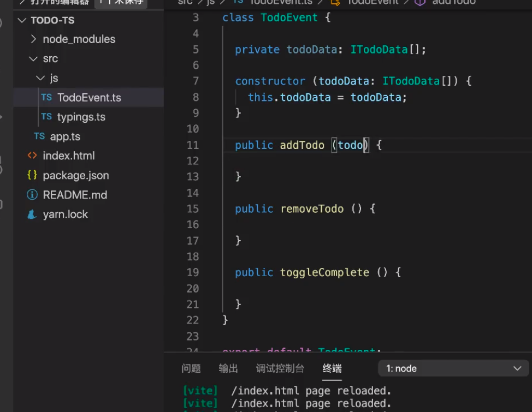
Task: Open app.ts via its TS icon
Action: [39, 136]
